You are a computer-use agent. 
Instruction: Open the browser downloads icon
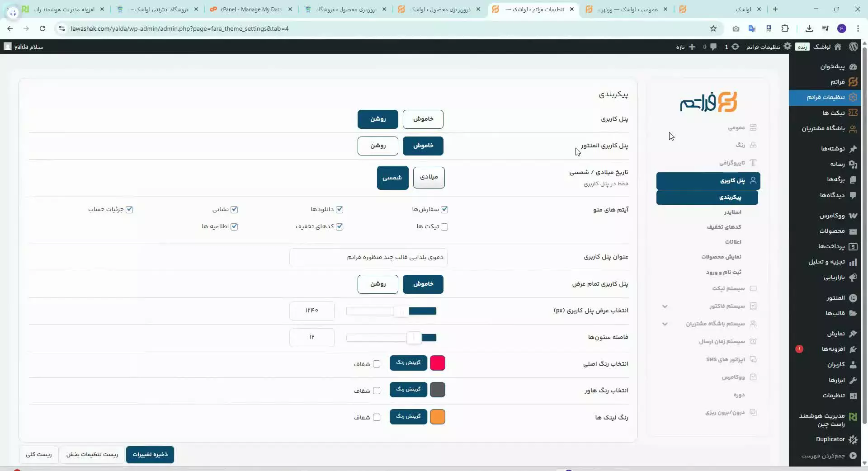coord(809,28)
